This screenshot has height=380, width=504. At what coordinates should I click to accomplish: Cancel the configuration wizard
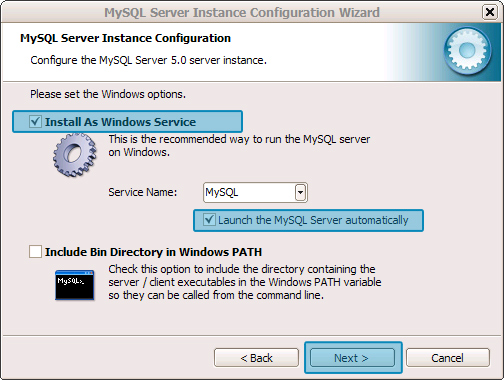448,358
